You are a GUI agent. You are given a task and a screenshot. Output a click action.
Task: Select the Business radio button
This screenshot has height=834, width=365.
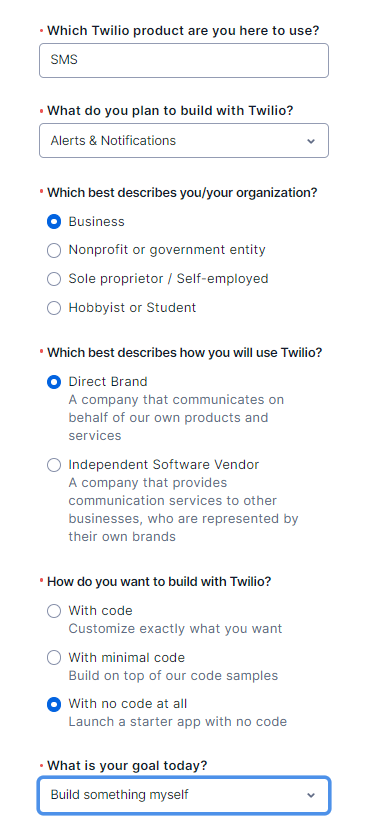[54, 222]
